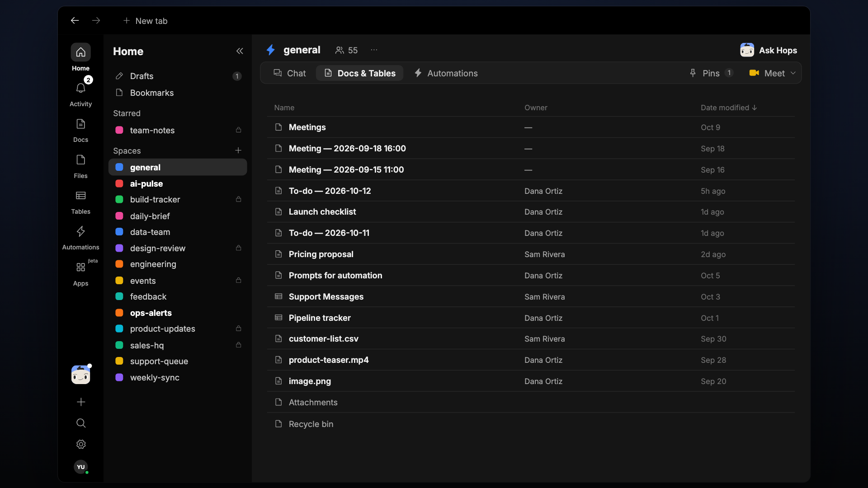This screenshot has width=868, height=488.
Task: Sort by Date modified column
Action: pos(729,108)
